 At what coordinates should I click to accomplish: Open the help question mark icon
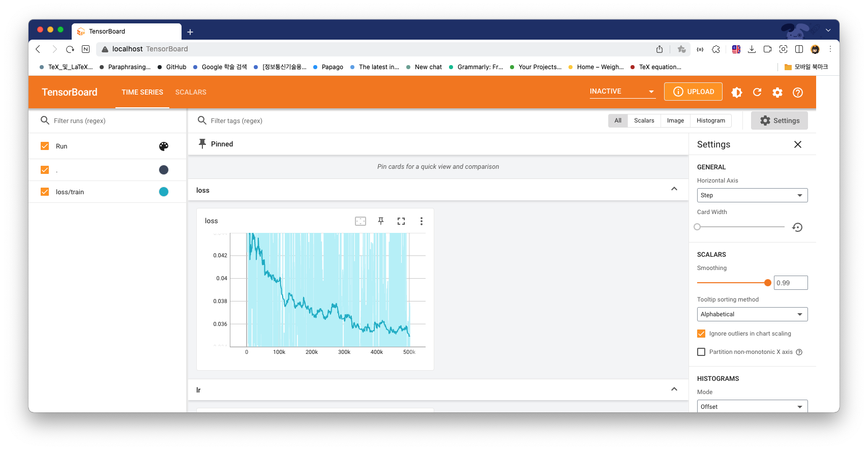[x=798, y=92]
